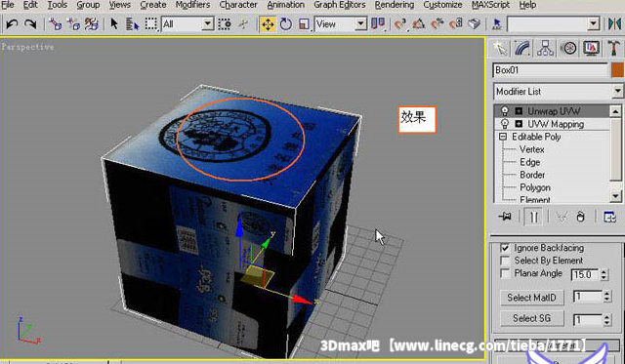This screenshot has height=364, width=625.
Task: Click the Undo arrow icon
Action: [x=12, y=24]
